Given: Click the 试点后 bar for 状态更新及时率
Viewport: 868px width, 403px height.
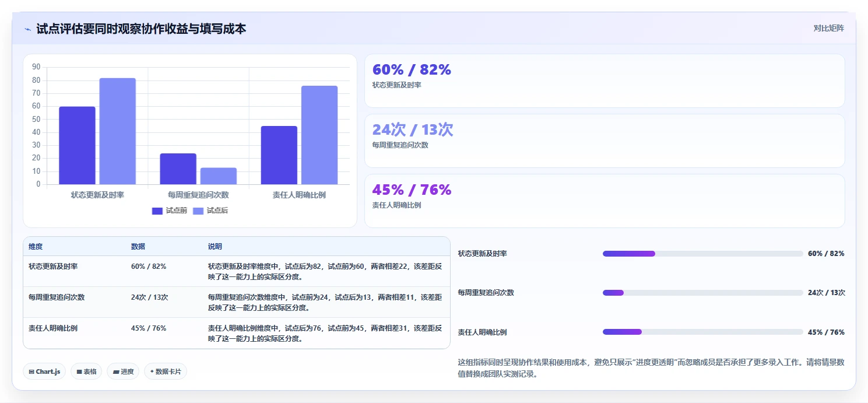Looking at the screenshot, I should (117, 131).
